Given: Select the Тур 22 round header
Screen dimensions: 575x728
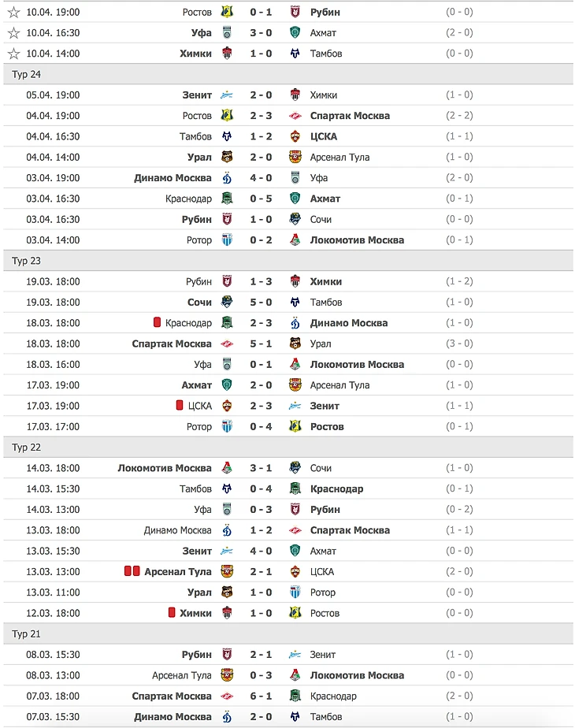Looking at the screenshot, I should 27,448.
